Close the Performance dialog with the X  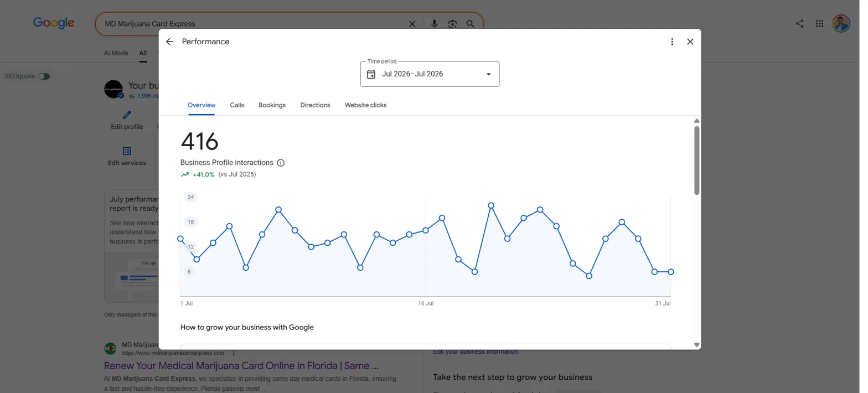pyautogui.click(x=690, y=42)
